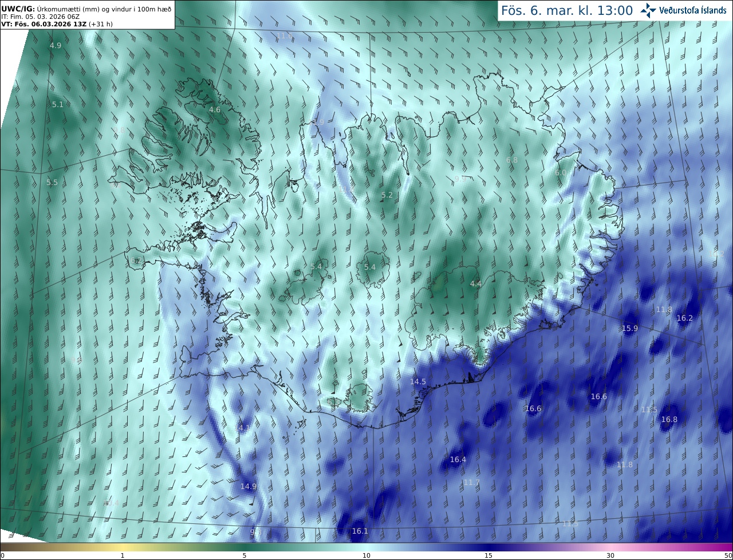Click the 16.1 value label

360,531
